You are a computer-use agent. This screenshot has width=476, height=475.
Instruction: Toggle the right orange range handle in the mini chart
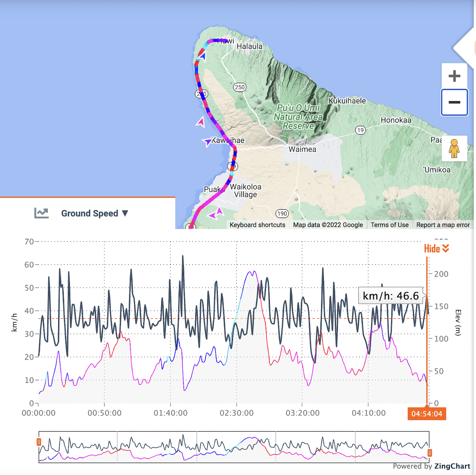(x=429, y=452)
